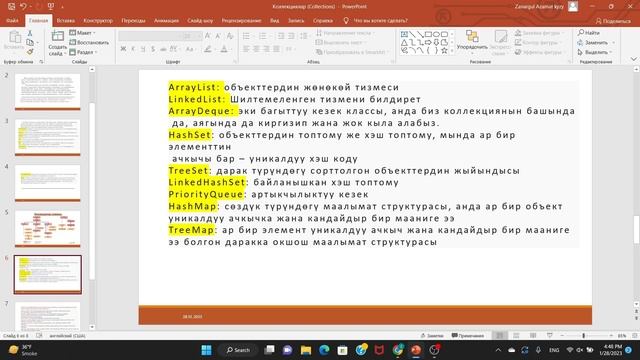Toggle italic (К) formatting

coord(133,49)
